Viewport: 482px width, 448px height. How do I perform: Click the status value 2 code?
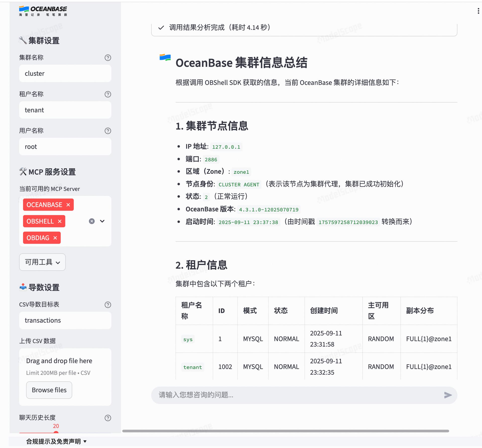pyautogui.click(x=206, y=197)
